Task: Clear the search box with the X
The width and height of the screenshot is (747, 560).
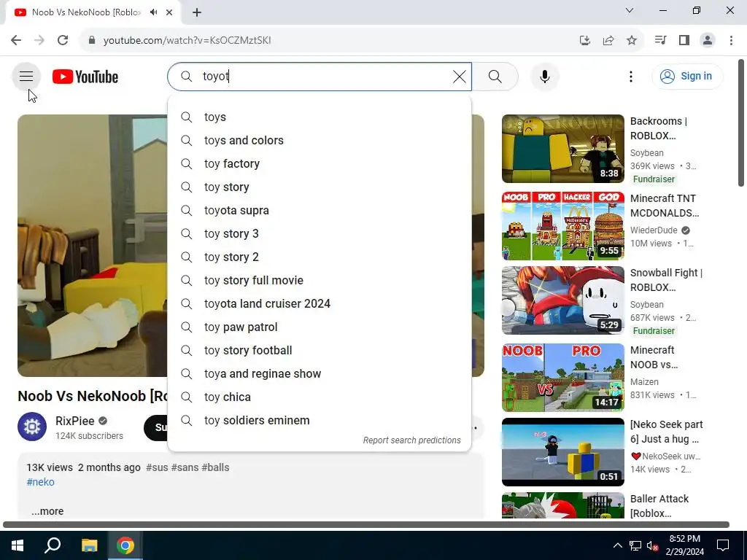Action: pos(460,76)
